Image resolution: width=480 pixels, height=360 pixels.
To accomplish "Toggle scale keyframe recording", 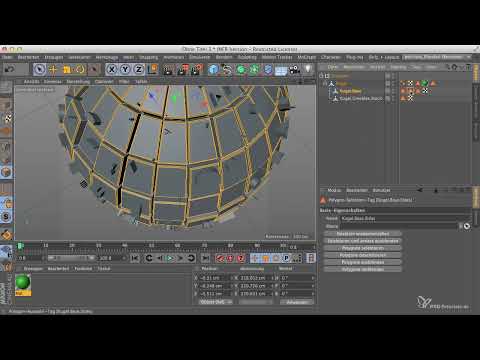I will point(266,258).
